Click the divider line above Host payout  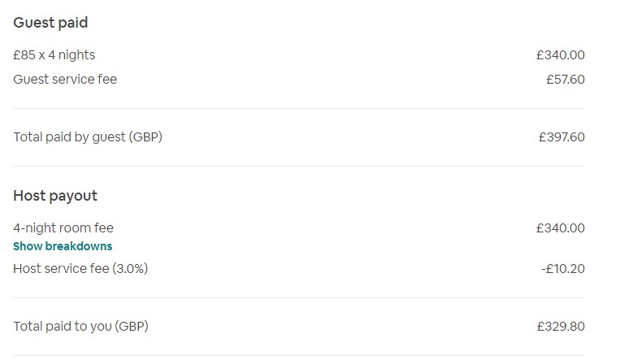point(299,167)
